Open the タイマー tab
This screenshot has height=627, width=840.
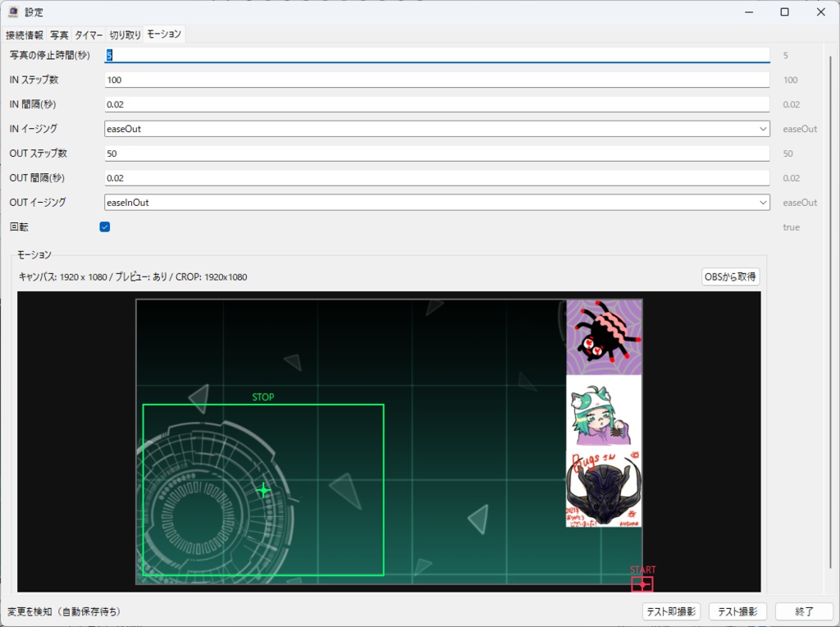click(x=87, y=34)
